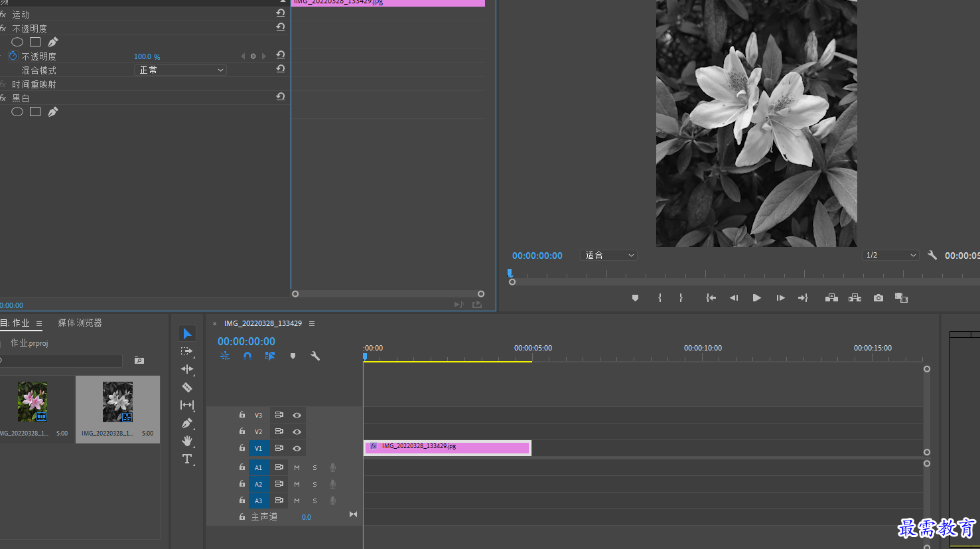980x549 pixels.
Task: Step back one frame
Action: (734, 298)
